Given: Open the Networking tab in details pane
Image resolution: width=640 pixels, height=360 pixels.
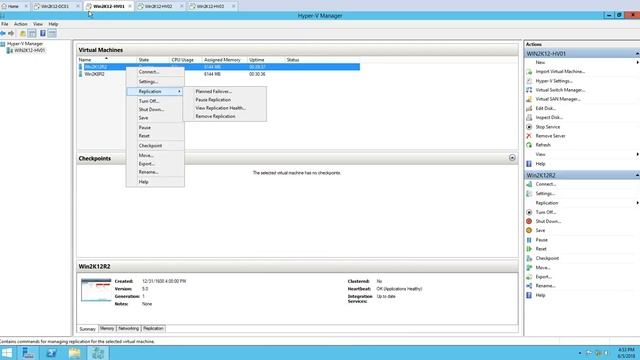Looking at the screenshot, I should coord(128,329).
